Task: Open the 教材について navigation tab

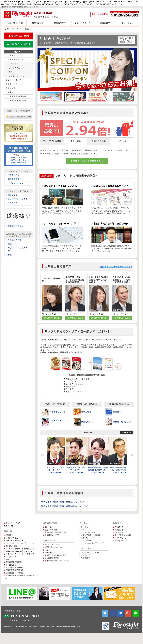Action: click(38, 23)
